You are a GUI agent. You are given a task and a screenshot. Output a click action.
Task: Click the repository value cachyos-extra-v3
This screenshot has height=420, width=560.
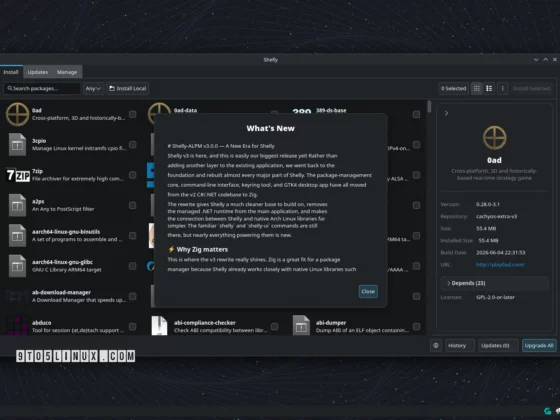(x=496, y=216)
